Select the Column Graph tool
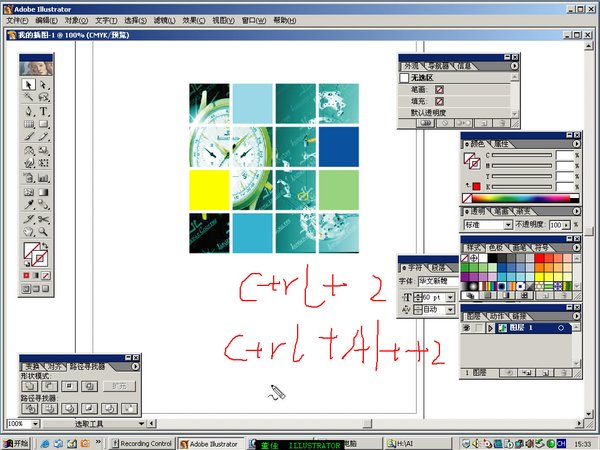Viewport: 600px width, 450px height. pyautogui.click(x=43, y=178)
